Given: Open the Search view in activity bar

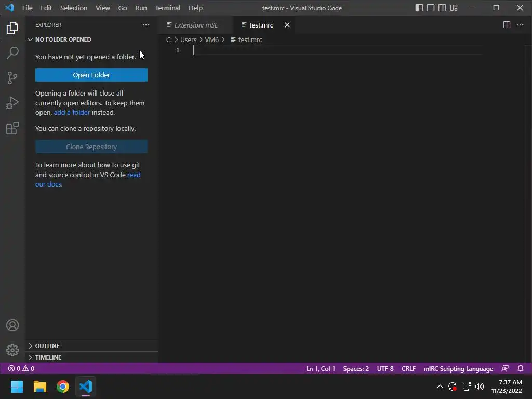Looking at the screenshot, I should pos(12,53).
